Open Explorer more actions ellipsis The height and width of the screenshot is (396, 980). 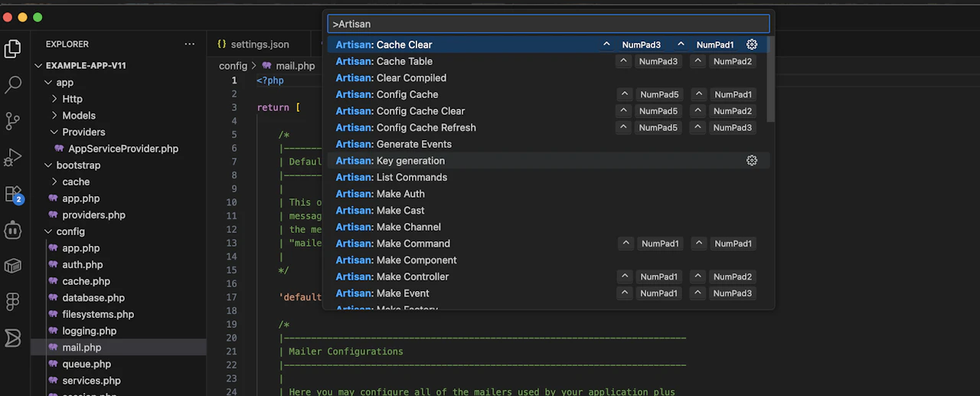[189, 44]
